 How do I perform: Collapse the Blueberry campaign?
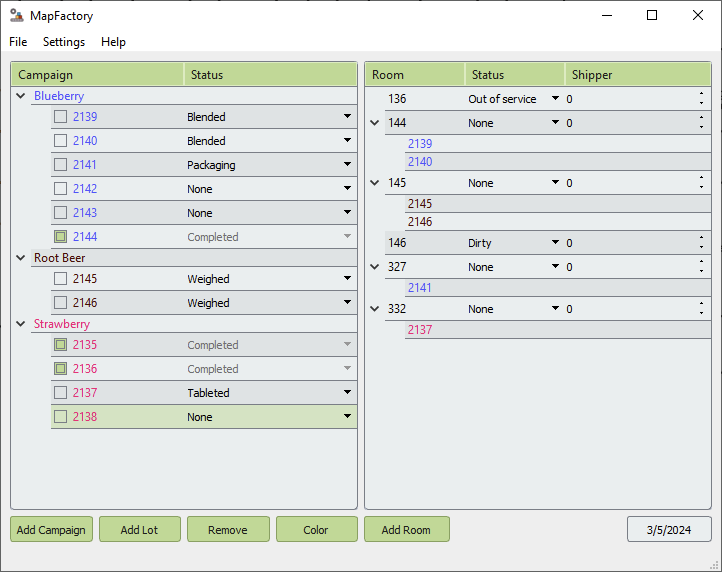[21, 96]
